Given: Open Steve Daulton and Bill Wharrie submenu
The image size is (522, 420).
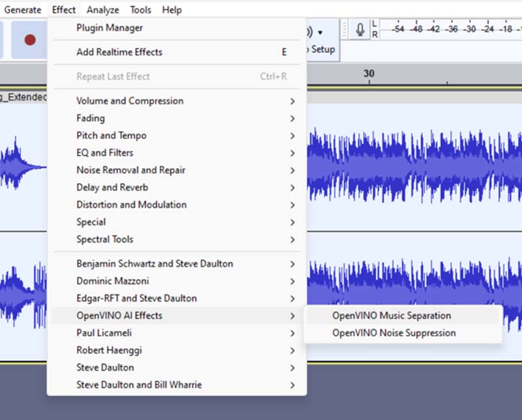Looking at the screenshot, I should coord(177,385).
